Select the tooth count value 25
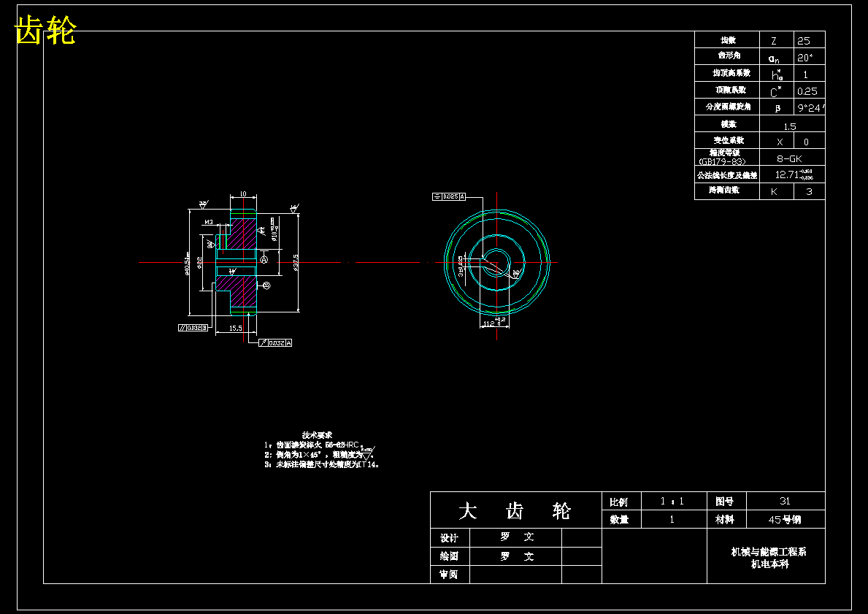868x614 pixels. coord(803,41)
